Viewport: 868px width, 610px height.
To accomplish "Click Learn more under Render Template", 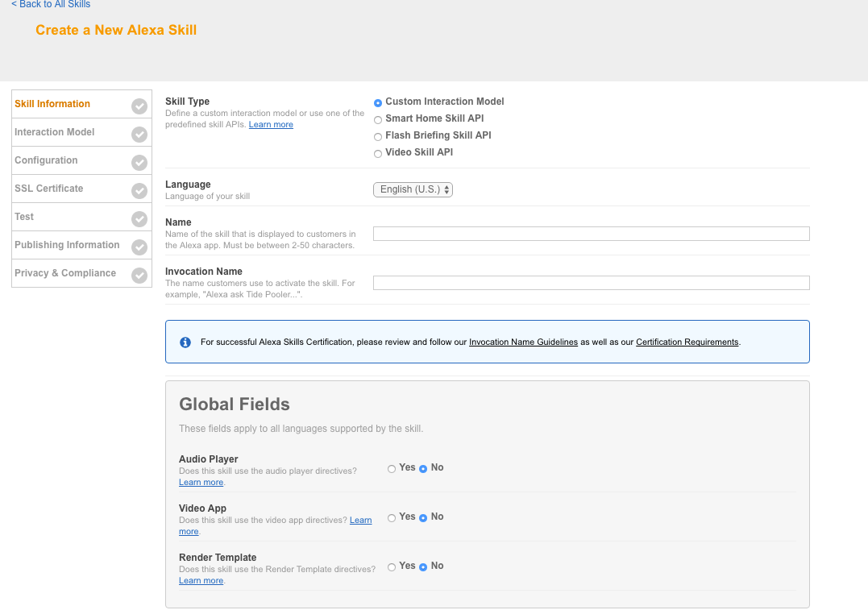I will (x=201, y=581).
